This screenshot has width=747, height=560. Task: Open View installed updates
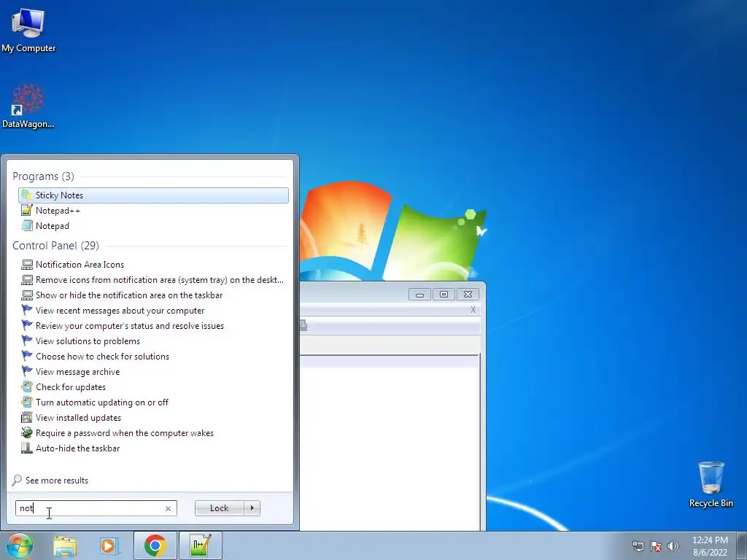click(x=153, y=418)
